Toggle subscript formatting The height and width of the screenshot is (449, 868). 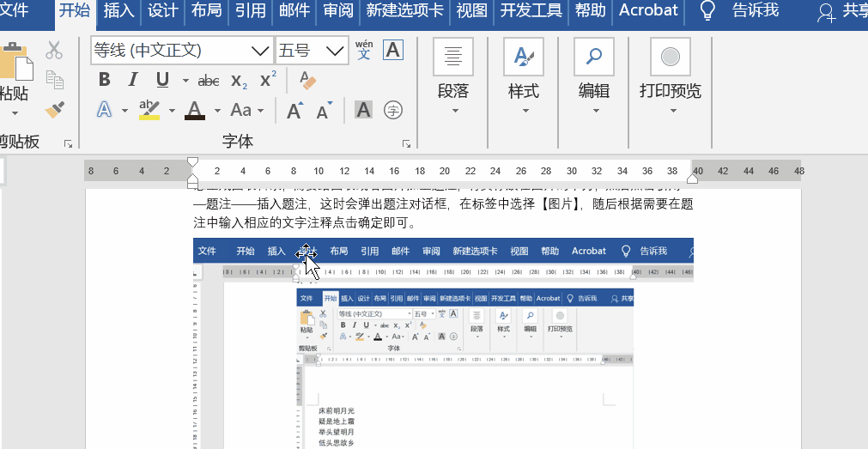[240, 81]
